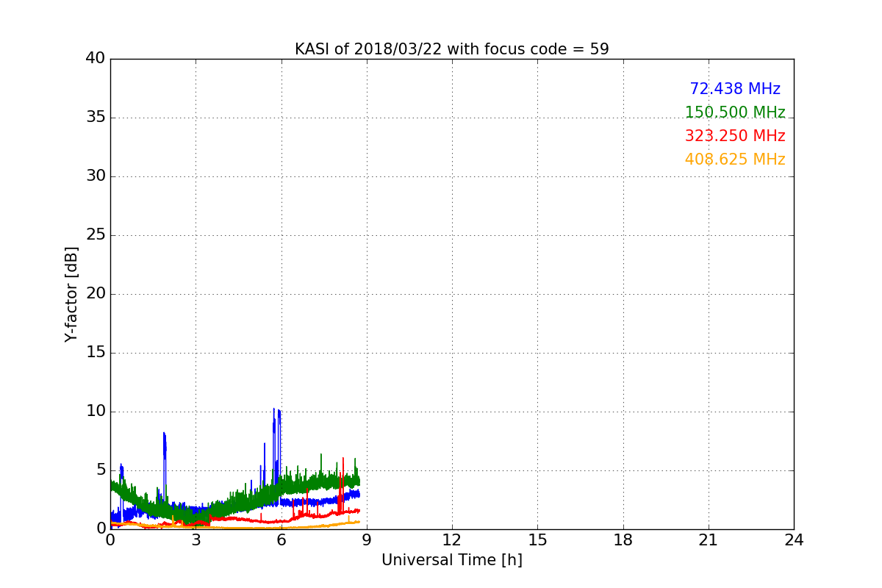The height and width of the screenshot is (588, 882).
Task: Click x-axis tick label 18
Action: pyautogui.click(x=623, y=540)
